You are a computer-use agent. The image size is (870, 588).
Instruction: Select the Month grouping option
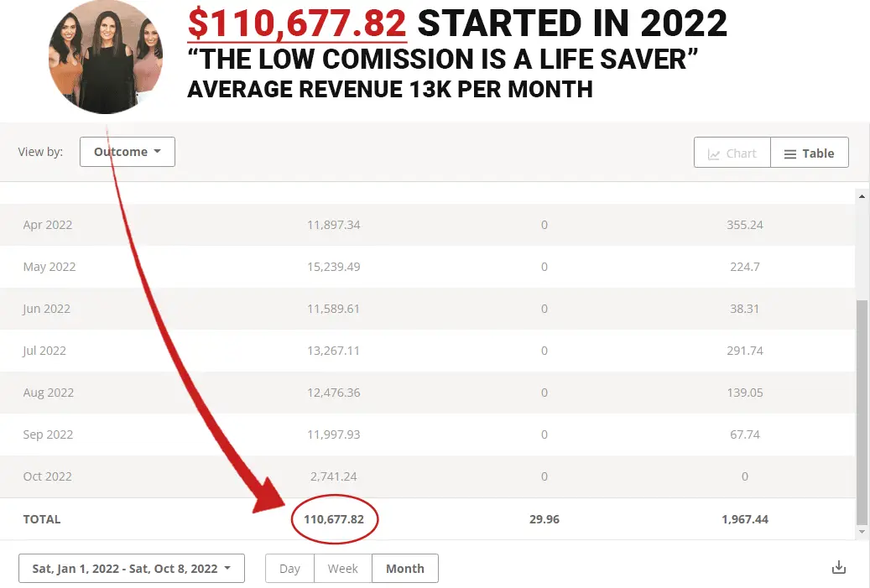point(404,568)
